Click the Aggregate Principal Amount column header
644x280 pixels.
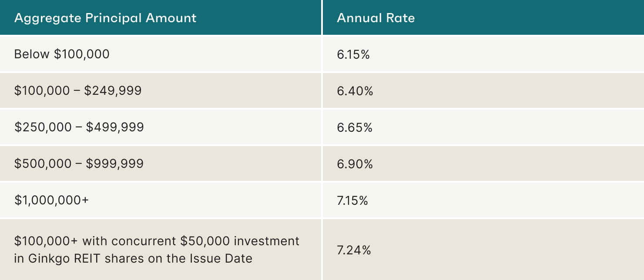[160, 17]
